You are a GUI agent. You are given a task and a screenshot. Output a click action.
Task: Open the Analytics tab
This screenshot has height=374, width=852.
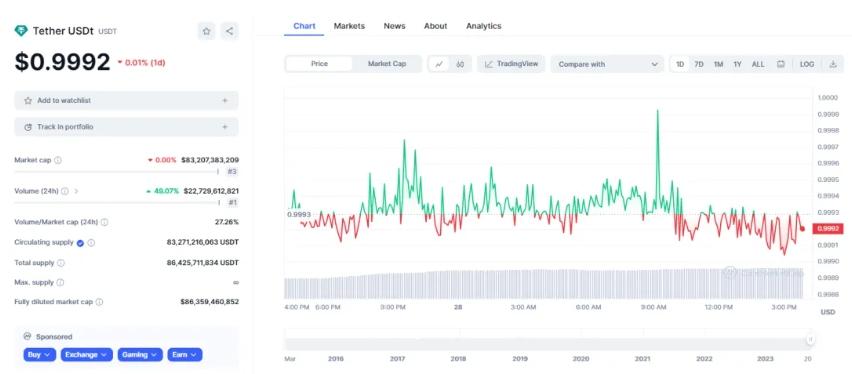484,26
